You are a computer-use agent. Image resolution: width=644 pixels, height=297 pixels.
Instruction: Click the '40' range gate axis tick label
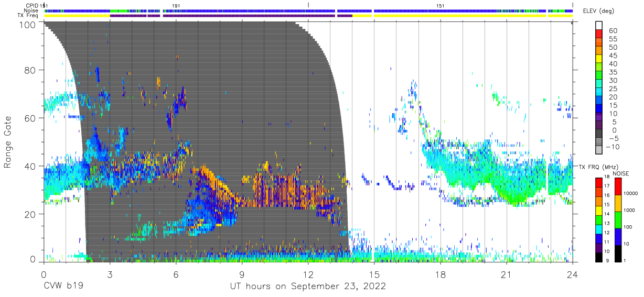point(30,166)
